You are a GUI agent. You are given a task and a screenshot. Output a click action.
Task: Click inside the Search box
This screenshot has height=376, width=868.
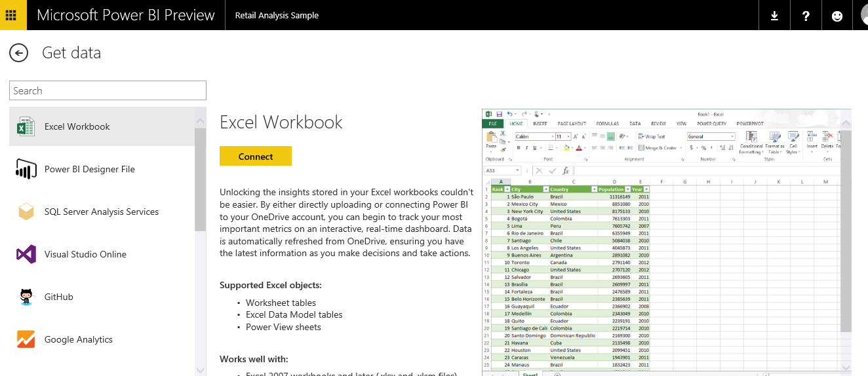pyautogui.click(x=108, y=90)
